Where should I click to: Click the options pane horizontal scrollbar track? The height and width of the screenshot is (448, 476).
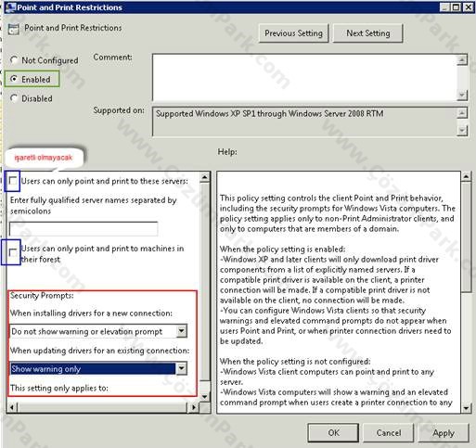(x=103, y=407)
